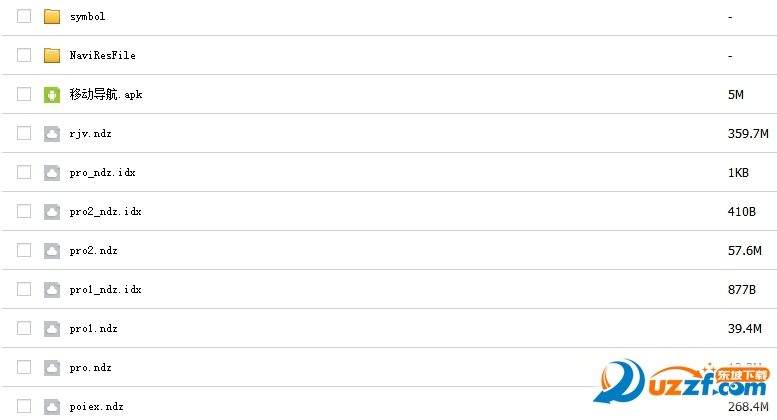Click the NaviResFile folder icon
This screenshot has width=777, height=420.
tap(52, 56)
